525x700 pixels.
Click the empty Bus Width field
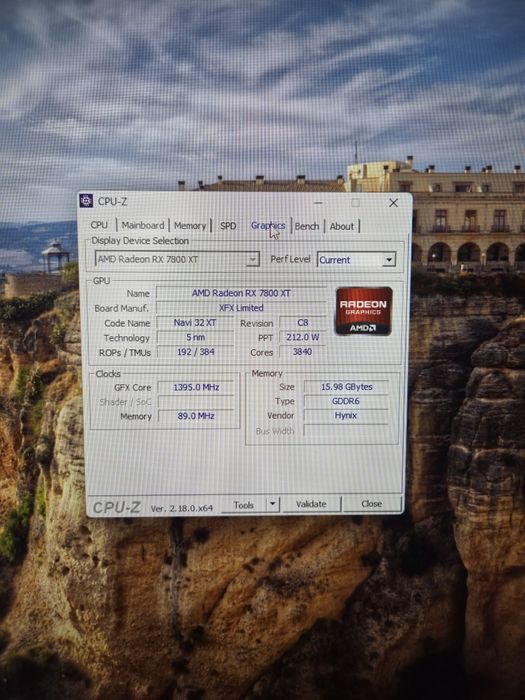(x=346, y=430)
